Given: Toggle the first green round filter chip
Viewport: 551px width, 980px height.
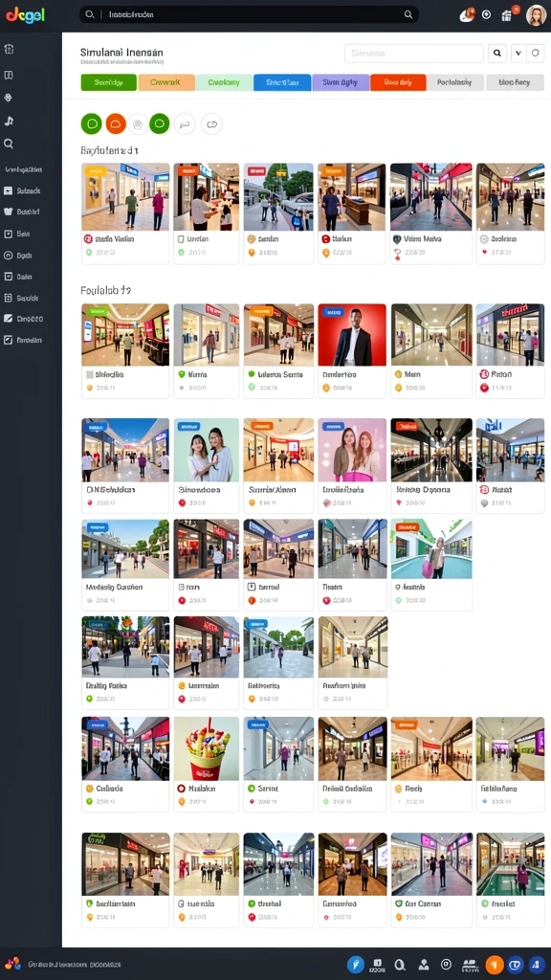Looking at the screenshot, I should pos(91,123).
